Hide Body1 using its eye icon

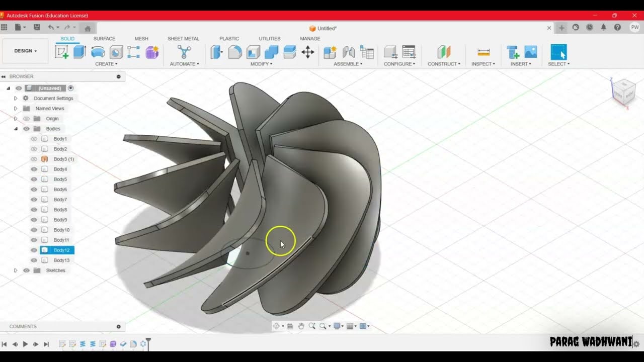pyautogui.click(x=34, y=139)
